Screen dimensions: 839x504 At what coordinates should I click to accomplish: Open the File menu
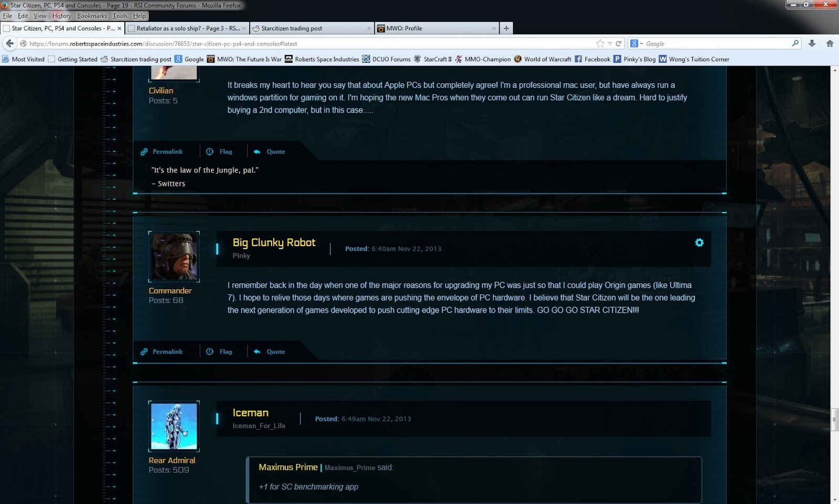(x=7, y=16)
